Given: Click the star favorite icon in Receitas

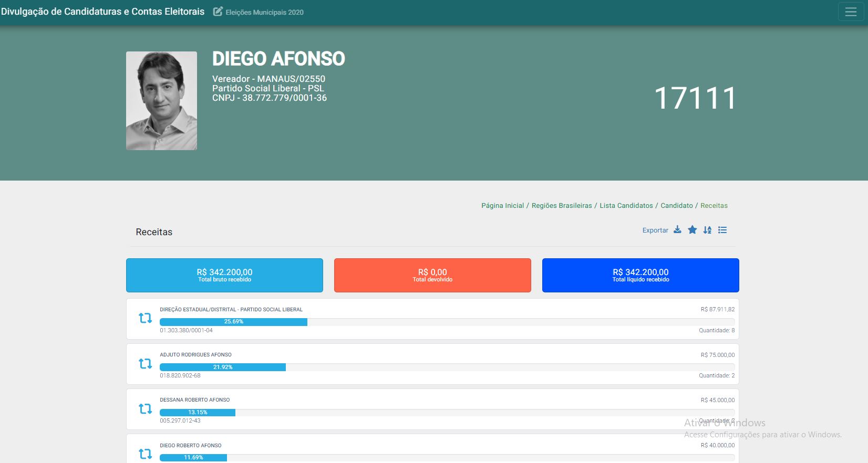Looking at the screenshot, I should [693, 230].
